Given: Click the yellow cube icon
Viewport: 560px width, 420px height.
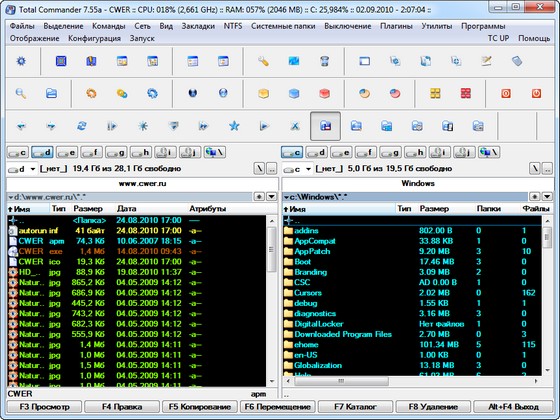Looking at the screenshot, I should click(x=263, y=94).
